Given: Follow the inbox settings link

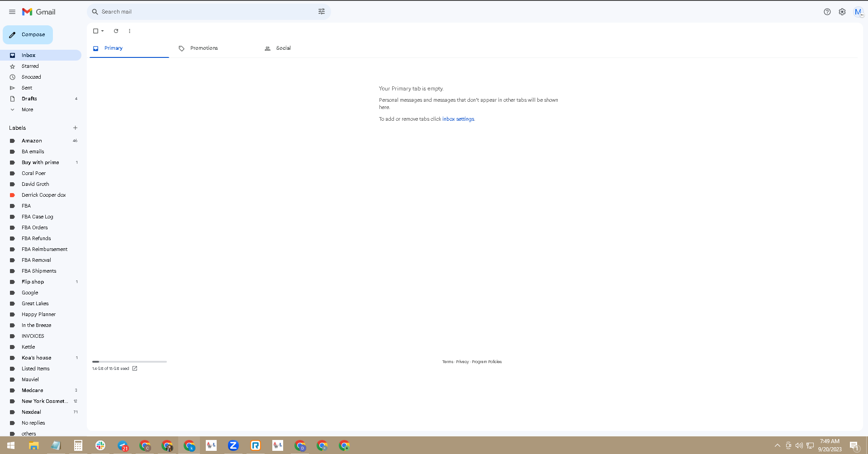Looking at the screenshot, I should coord(458,119).
